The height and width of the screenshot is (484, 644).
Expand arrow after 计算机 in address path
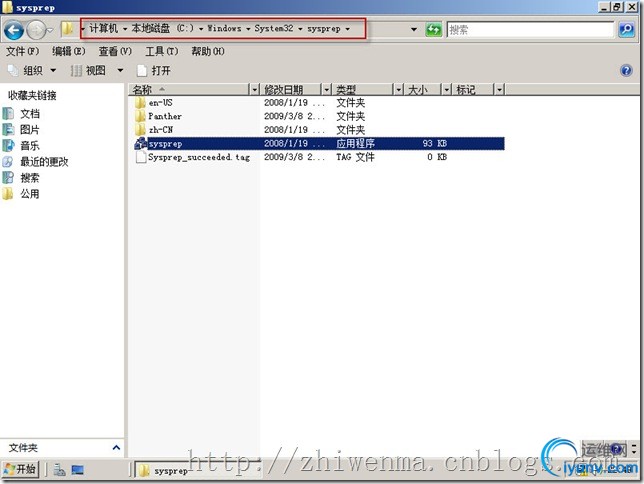tap(125, 29)
